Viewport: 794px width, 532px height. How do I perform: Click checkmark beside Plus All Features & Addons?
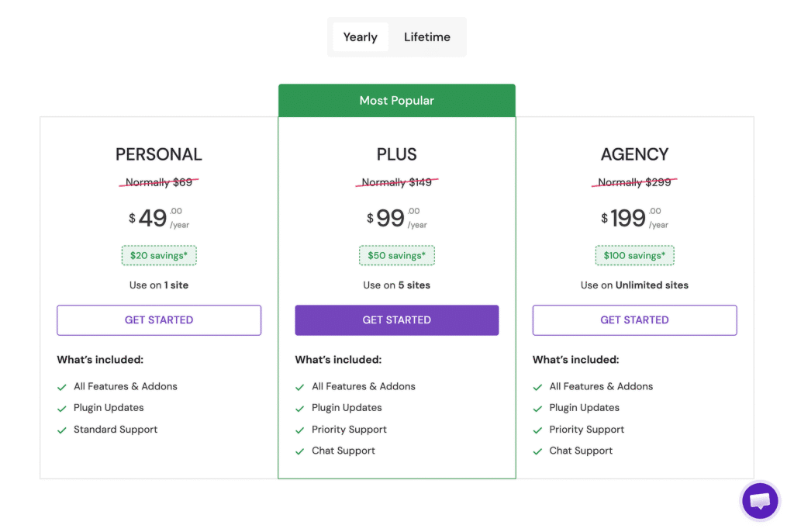(300, 387)
